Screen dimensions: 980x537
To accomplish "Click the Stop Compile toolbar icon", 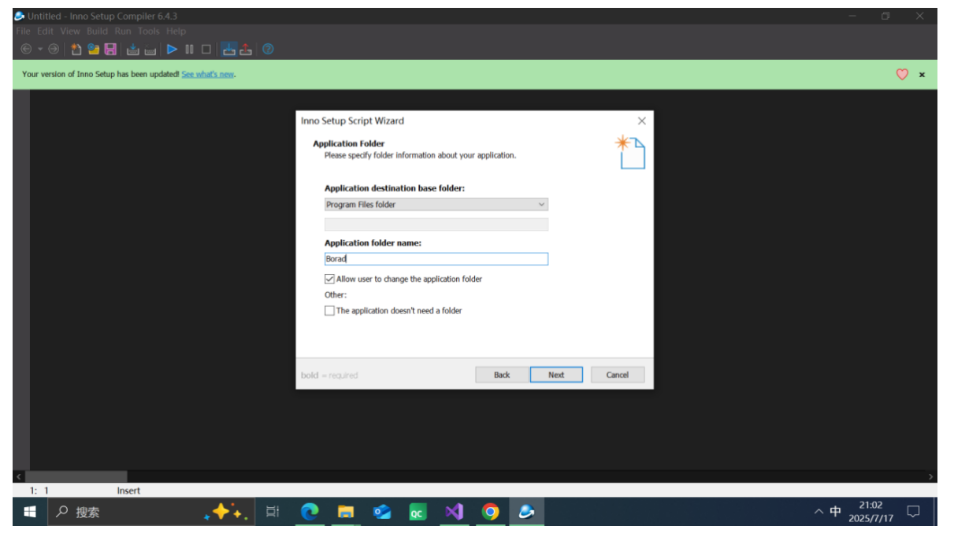I will (150, 49).
